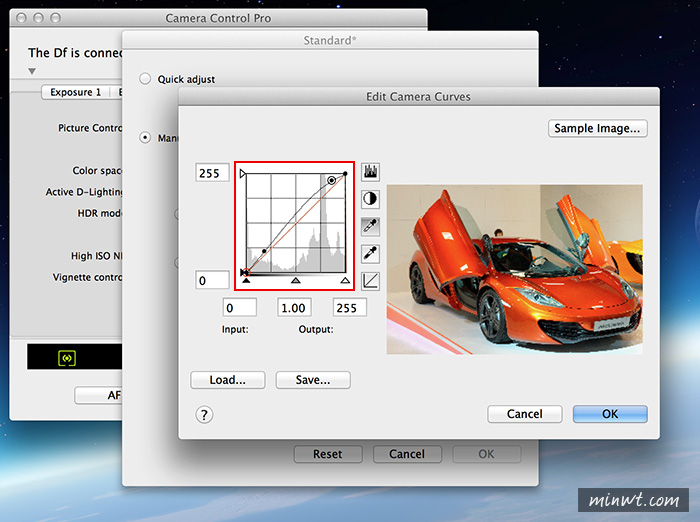Click the 'High ISO NR' label
This screenshot has width=700, height=522.
coord(96,256)
